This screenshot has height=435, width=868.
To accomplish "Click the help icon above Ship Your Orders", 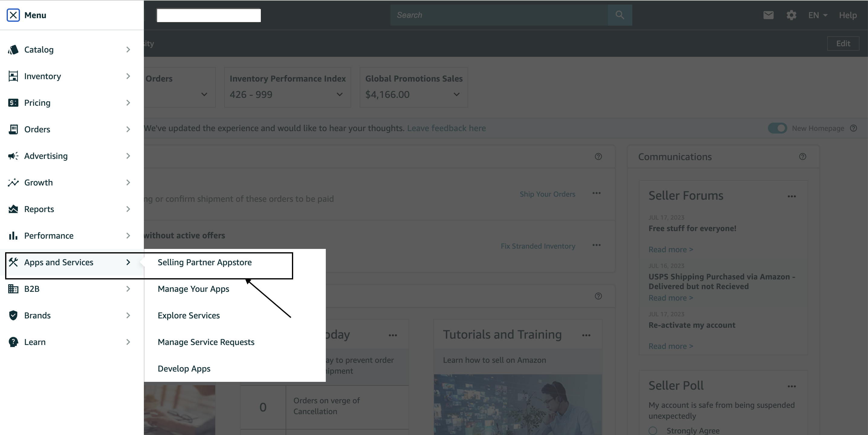I will (598, 156).
